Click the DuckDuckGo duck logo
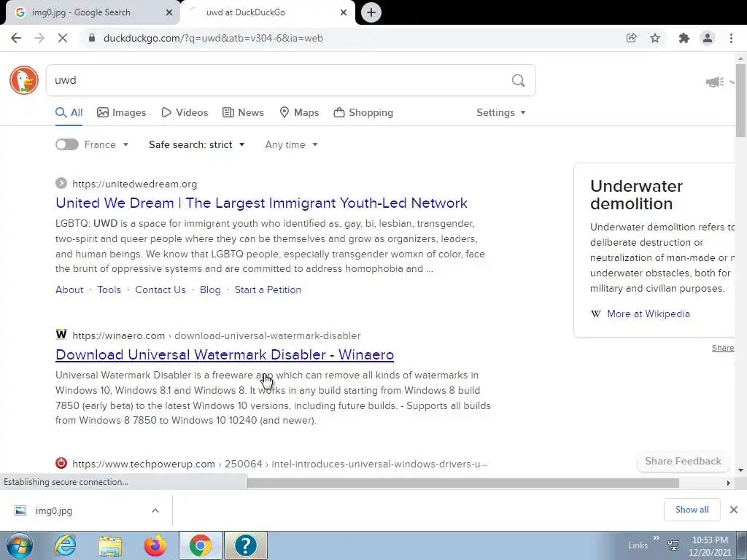Viewport: 747px width, 560px height. [x=24, y=80]
